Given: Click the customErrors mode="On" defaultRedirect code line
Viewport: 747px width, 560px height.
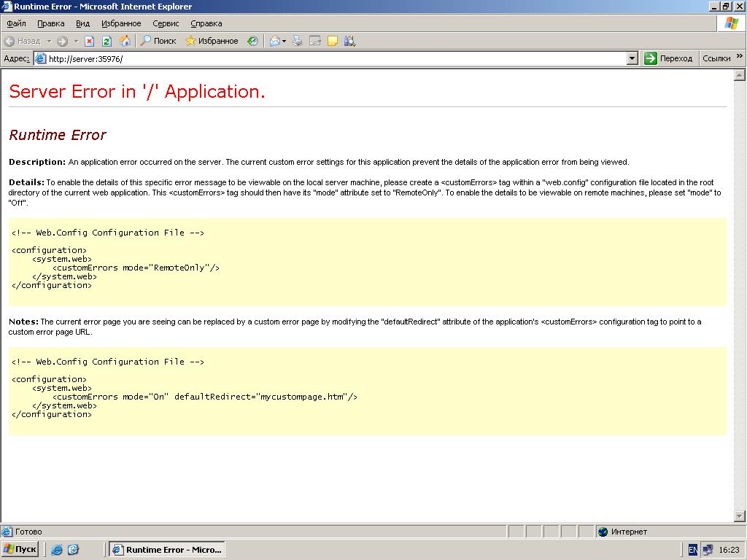Looking at the screenshot, I should pyautogui.click(x=205, y=397).
